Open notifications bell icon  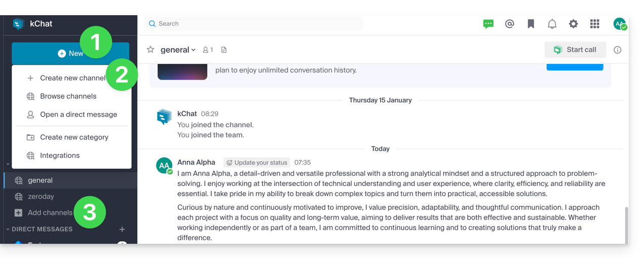tap(552, 24)
